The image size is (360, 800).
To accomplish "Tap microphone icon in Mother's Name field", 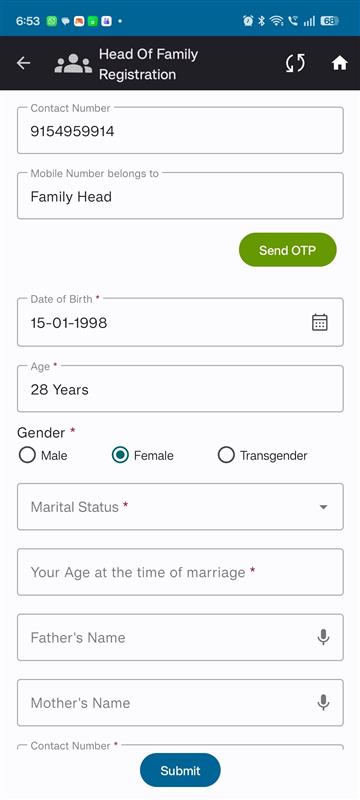I will [323, 703].
